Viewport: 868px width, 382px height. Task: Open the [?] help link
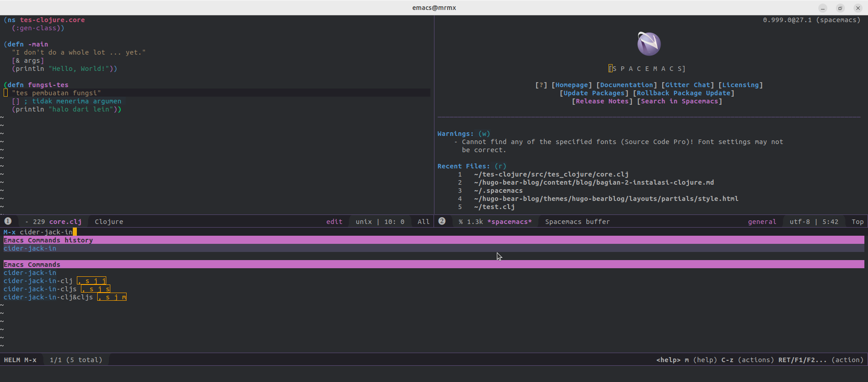click(x=541, y=85)
